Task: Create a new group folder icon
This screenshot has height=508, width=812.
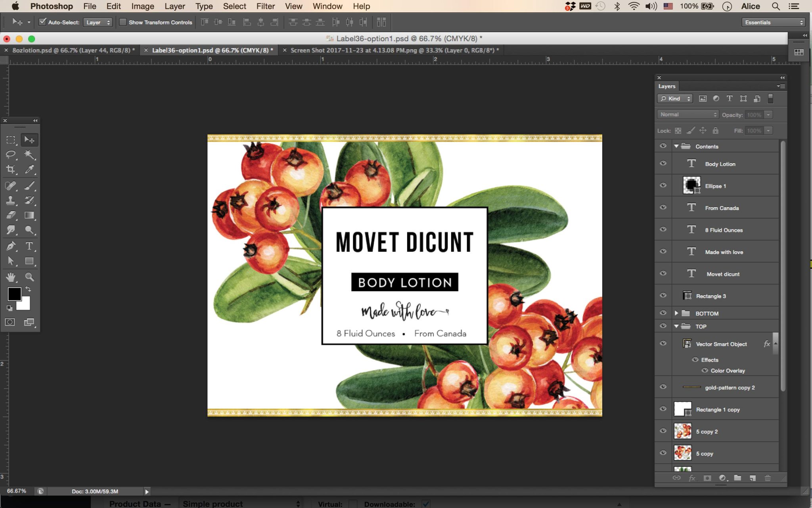Action: (x=737, y=478)
